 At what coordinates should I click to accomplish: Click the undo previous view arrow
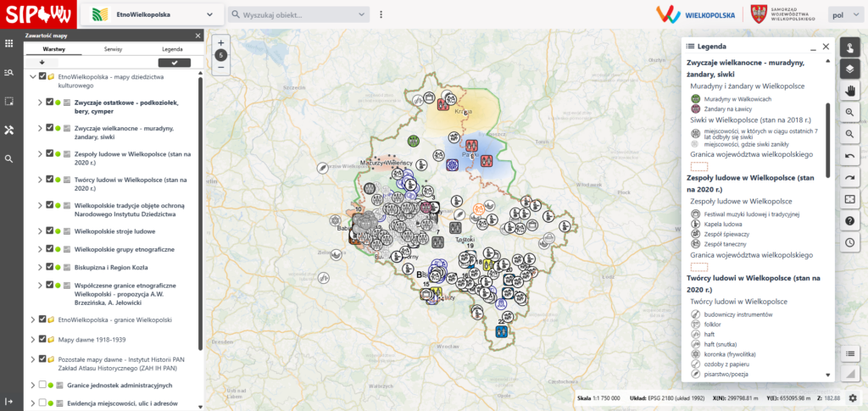[x=850, y=156]
